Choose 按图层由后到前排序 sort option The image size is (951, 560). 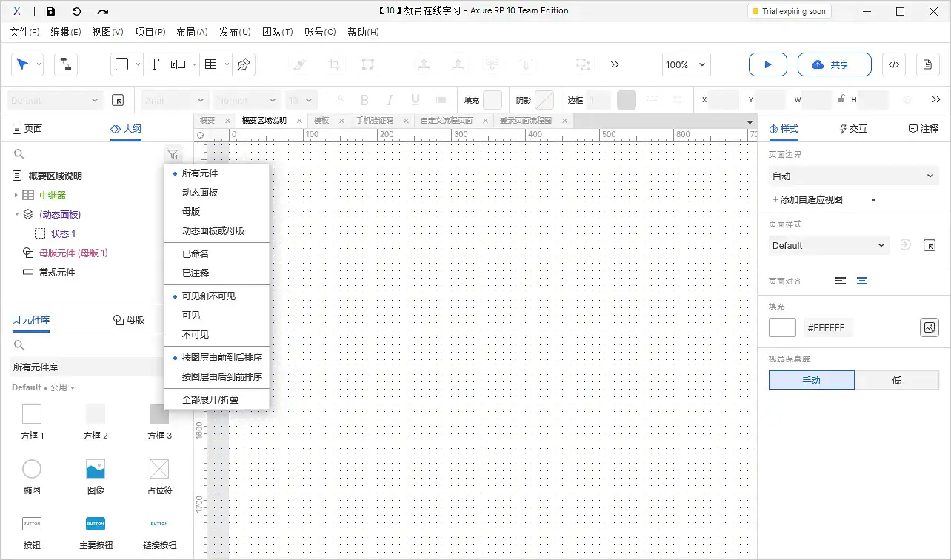(221, 376)
